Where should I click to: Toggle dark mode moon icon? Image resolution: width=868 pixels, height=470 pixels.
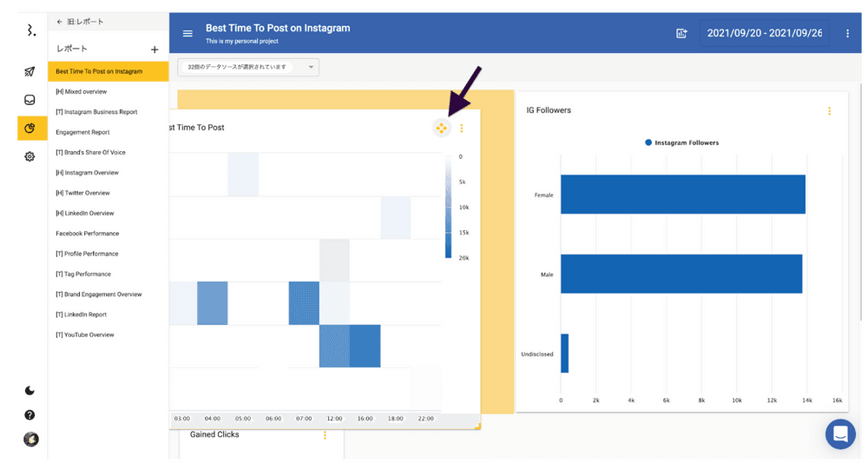[x=30, y=391]
